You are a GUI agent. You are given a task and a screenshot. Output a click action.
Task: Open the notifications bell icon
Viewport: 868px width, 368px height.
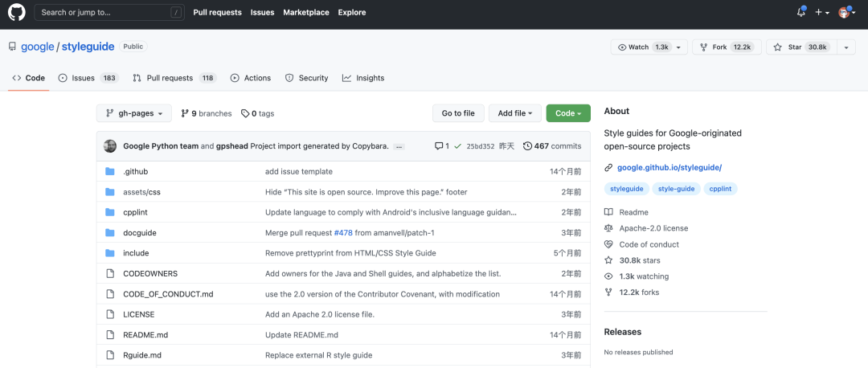(x=801, y=12)
